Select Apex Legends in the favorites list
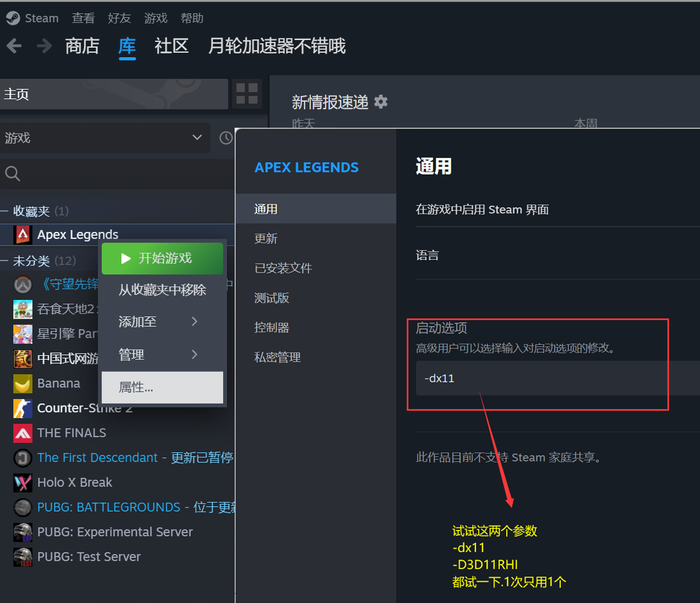 tap(118, 234)
